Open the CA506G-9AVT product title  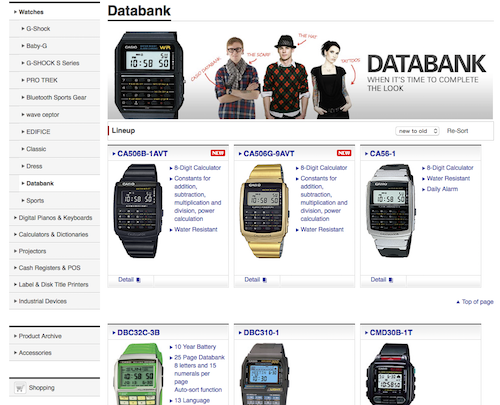[269, 154]
